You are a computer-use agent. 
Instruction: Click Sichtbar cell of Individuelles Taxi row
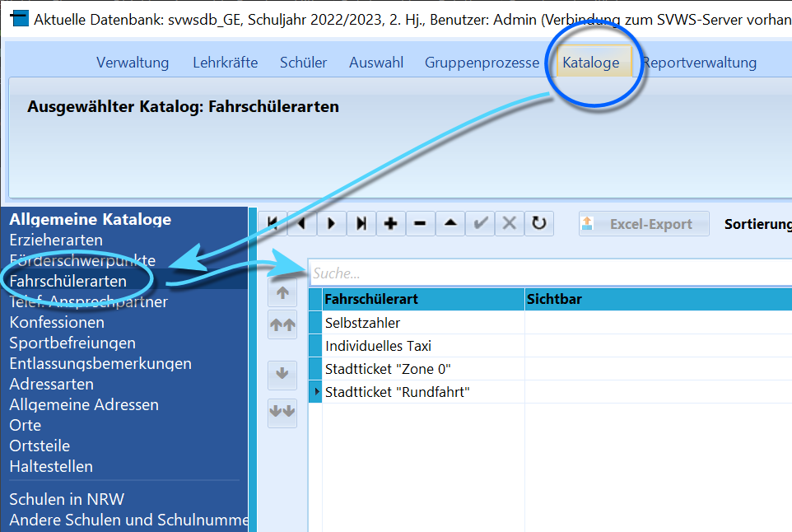coord(658,346)
